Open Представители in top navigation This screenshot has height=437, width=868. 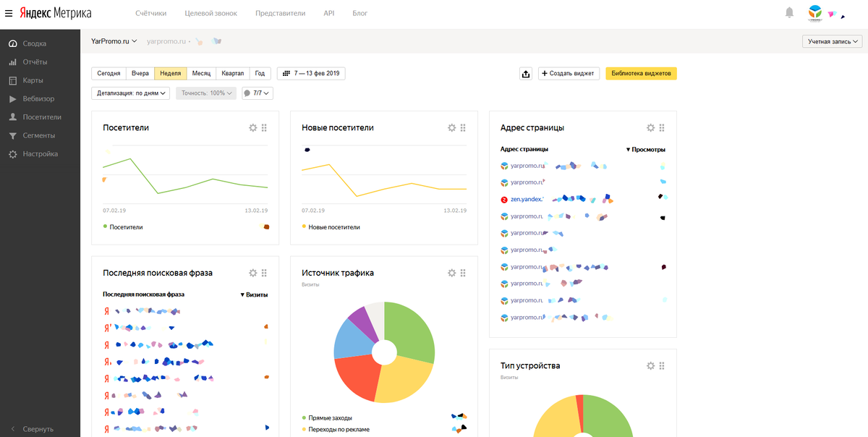(x=280, y=13)
